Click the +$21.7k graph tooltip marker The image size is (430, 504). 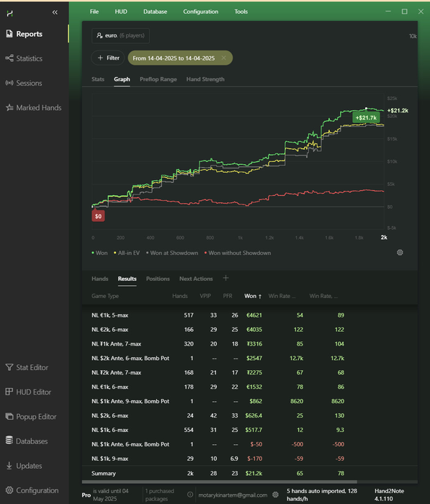pyautogui.click(x=366, y=117)
